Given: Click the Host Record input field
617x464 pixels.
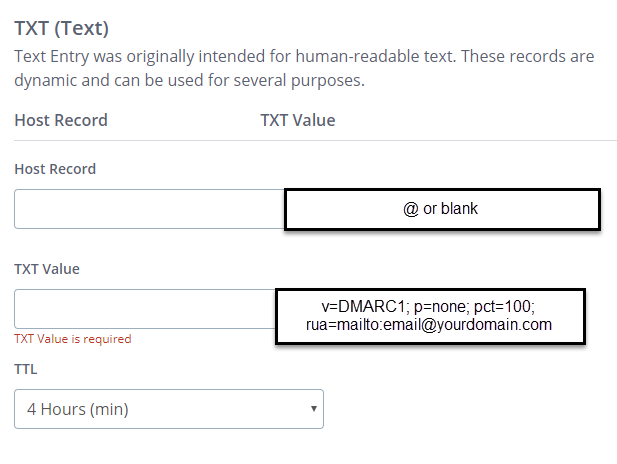Looking at the screenshot, I should (150, 209).
